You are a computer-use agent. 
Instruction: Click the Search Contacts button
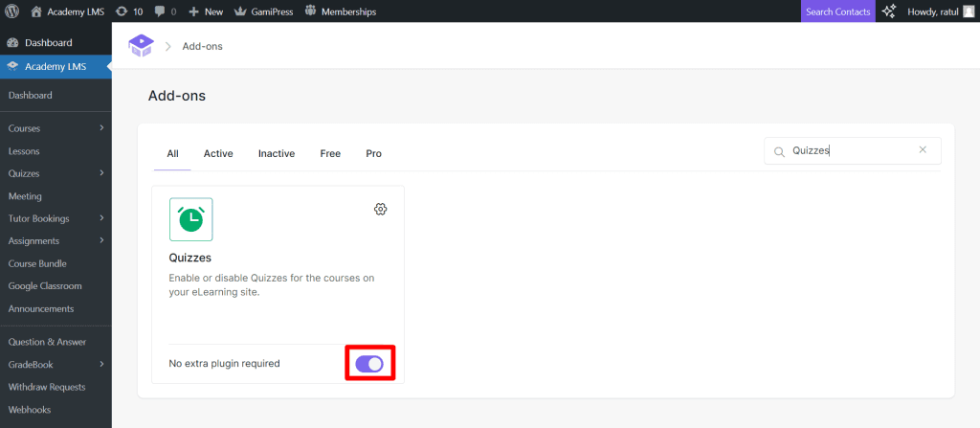[837, 11]
